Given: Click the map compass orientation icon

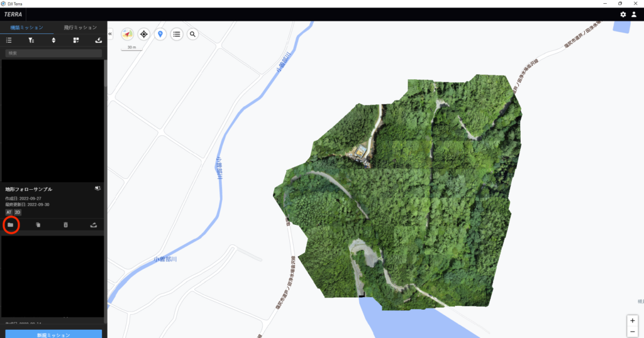Looking at the screenshot, I should [128, 34].
